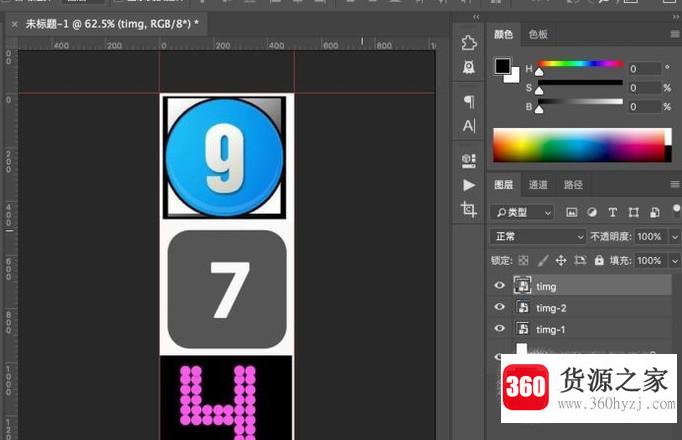Lock transparent pixels icon

pyautogui.click(x=523, y=260)
